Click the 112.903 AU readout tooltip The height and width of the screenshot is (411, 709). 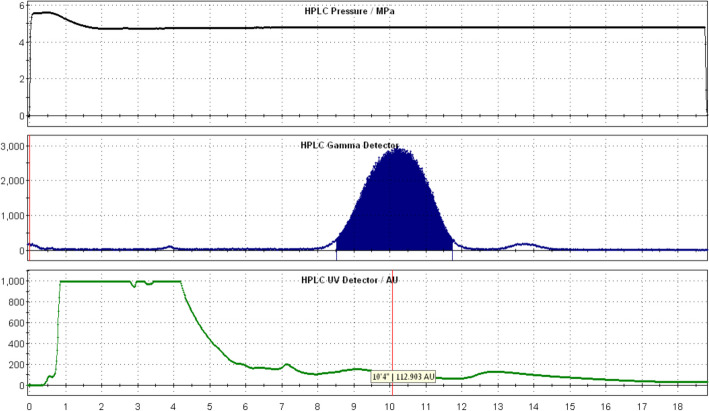405,377
